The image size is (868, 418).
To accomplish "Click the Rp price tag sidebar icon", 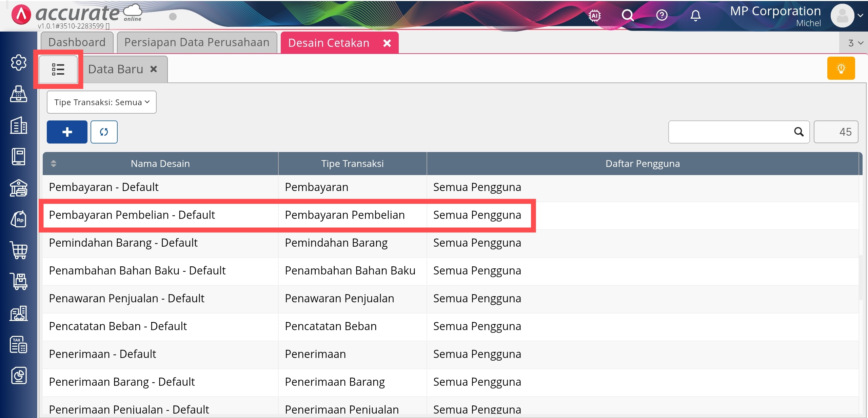I will (19, 219).
